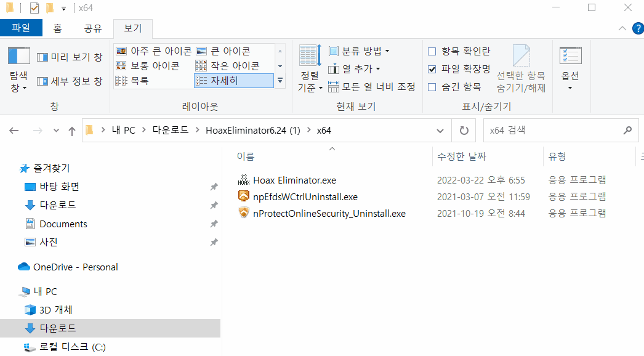
Task: Open Documents in the sidebar
Action: (x=63, y=224)
